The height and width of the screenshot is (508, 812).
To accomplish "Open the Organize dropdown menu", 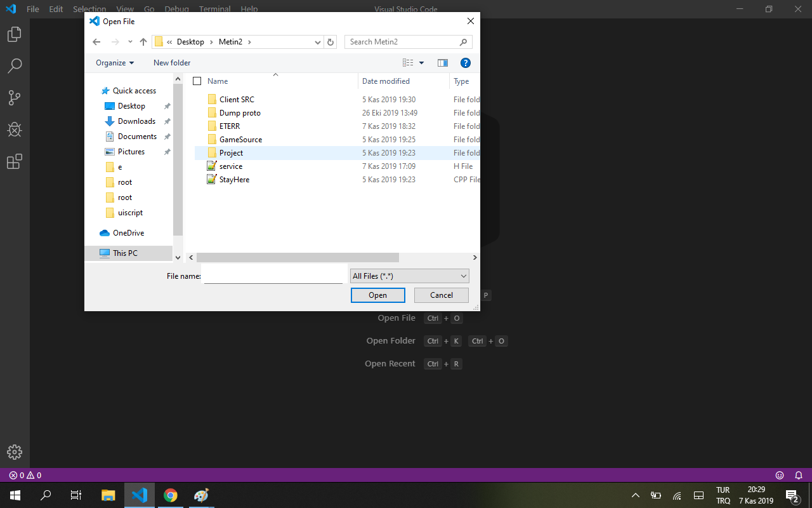I will [x=115, y=63].
